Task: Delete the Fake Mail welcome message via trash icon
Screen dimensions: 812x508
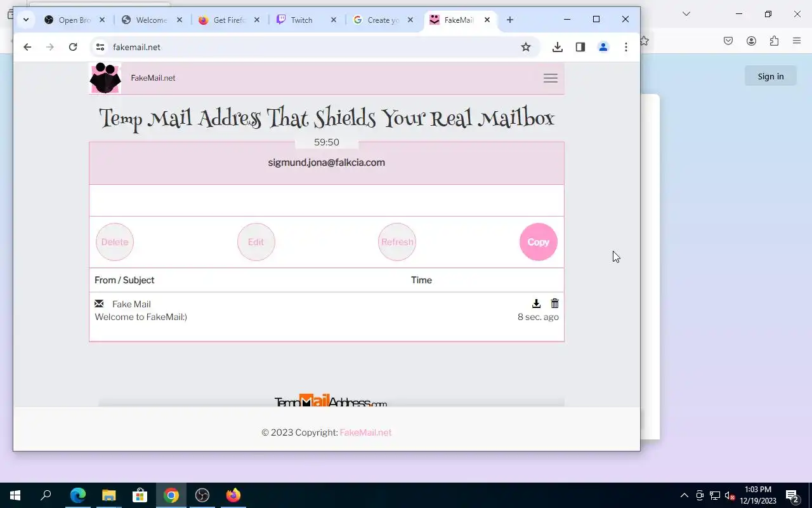Action: click(x=555, y=304)
